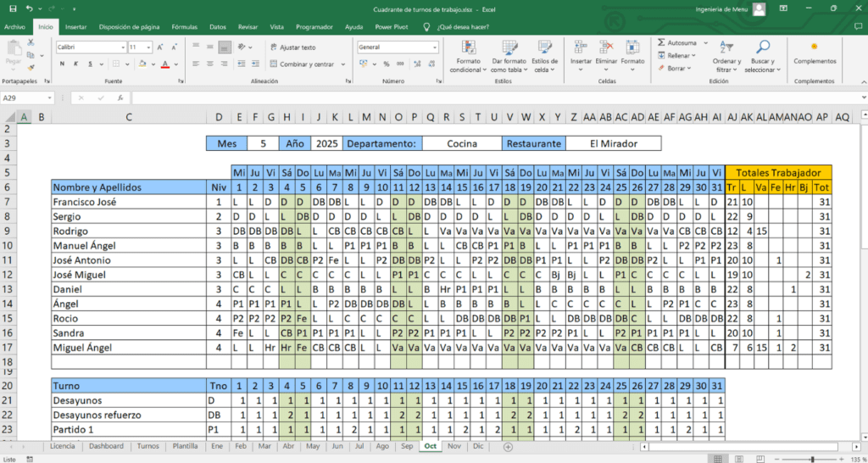Image resolution: width=868 pixels, height=463 pixels.
Task: Open Formato condicional icon
Action: (x=468, y=47)
